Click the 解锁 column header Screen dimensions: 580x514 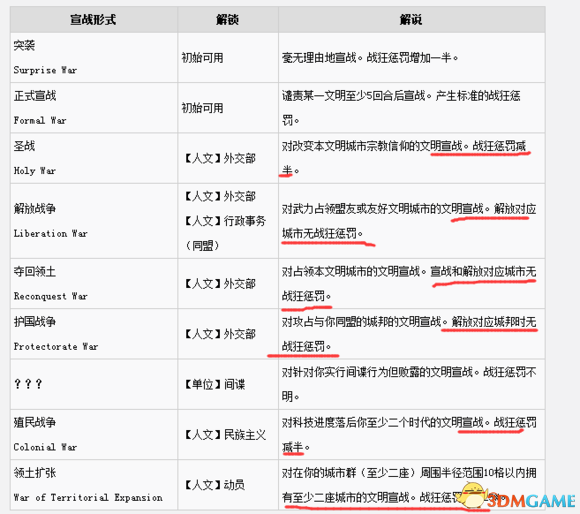click(227, 20)
